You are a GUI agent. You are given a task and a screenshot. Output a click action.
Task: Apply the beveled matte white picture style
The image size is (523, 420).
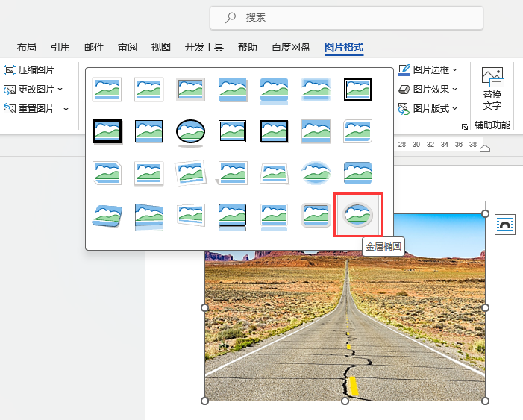pos(148,90)
